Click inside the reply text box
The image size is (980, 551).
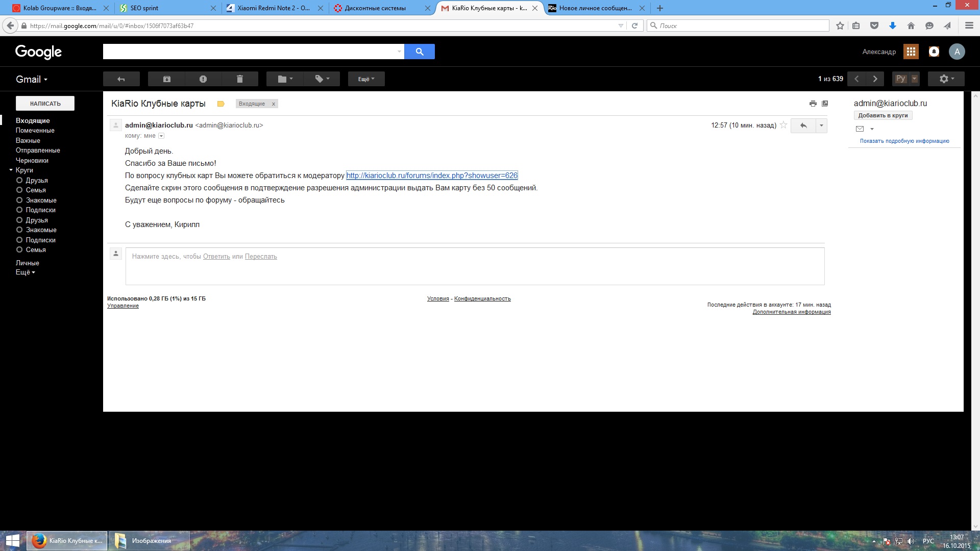[x=475, y=270]
